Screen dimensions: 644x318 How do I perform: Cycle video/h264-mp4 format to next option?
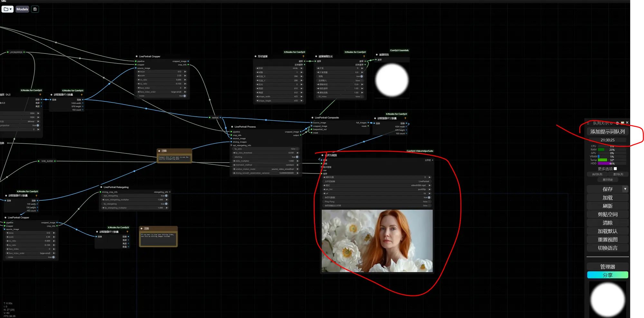coord(430,185)
